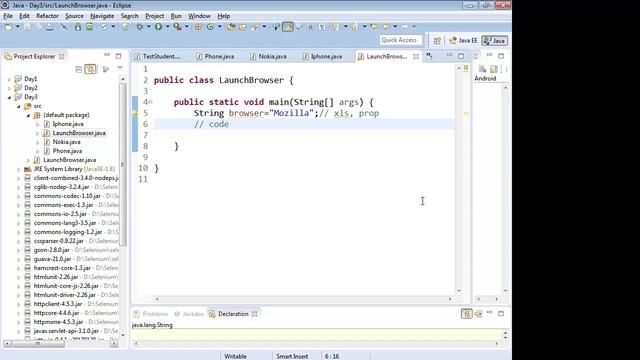The width and height of the screenshot is (640, 360).
Task: Open the Window menu
Action: [x=199, y=16]
